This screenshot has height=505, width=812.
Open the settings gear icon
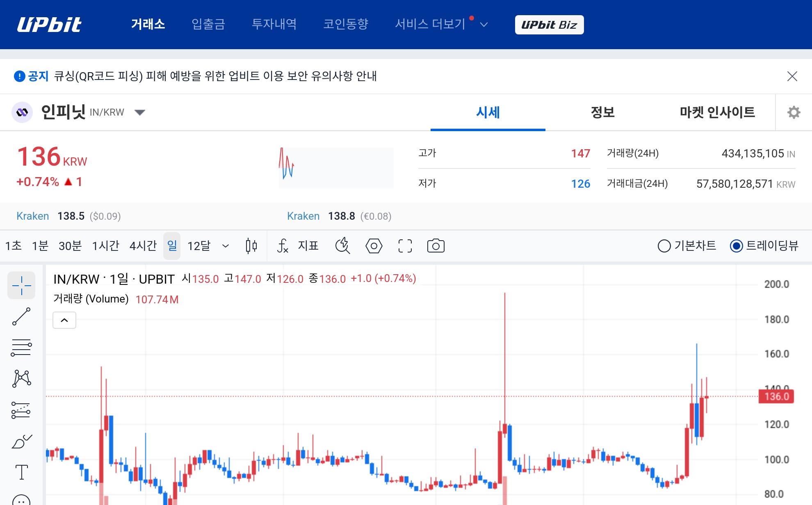[794, 112]
